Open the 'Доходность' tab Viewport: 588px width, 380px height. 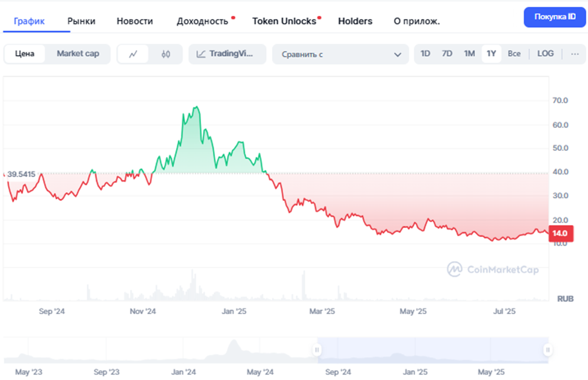tap(203, 21)
